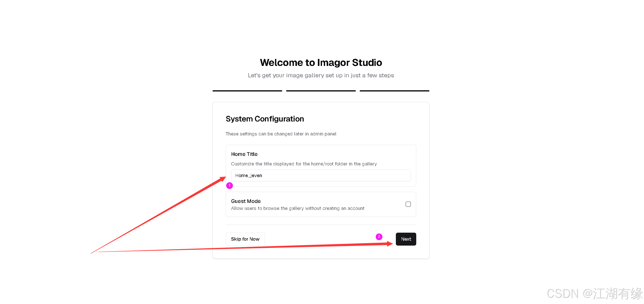The height and width of the screenshot is (304, 644).
Task: Click the Guest Mode description about browsing gallery
Action: pos(297,208)
